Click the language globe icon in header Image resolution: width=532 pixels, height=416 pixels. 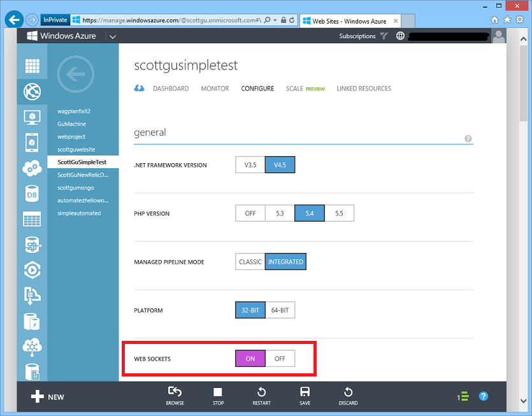click(x=400, y=36)
